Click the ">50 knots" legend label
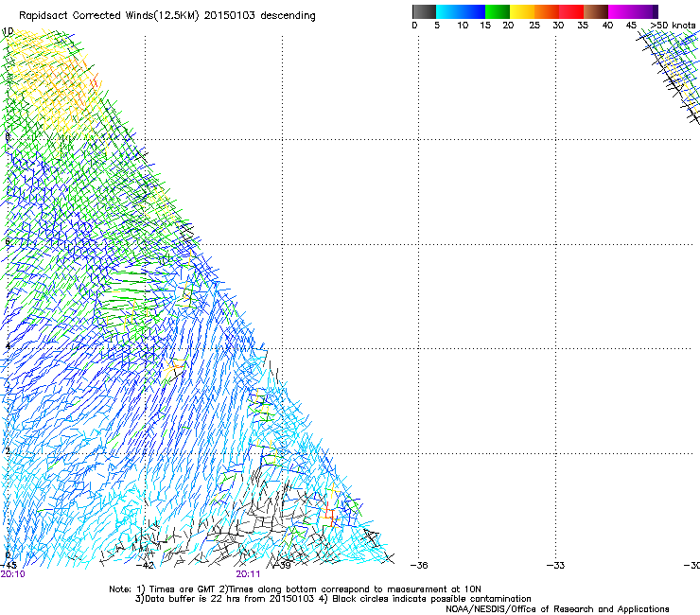 point(673,26)
